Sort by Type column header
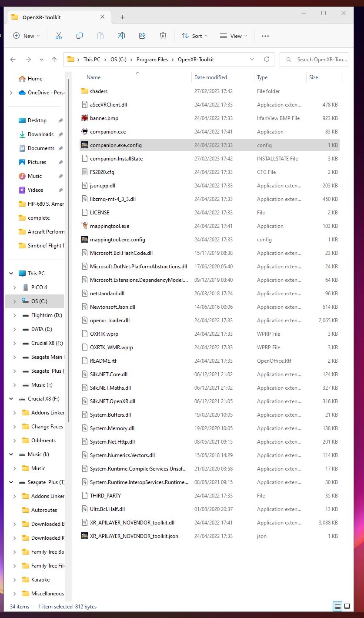 (x=262, y=77)
